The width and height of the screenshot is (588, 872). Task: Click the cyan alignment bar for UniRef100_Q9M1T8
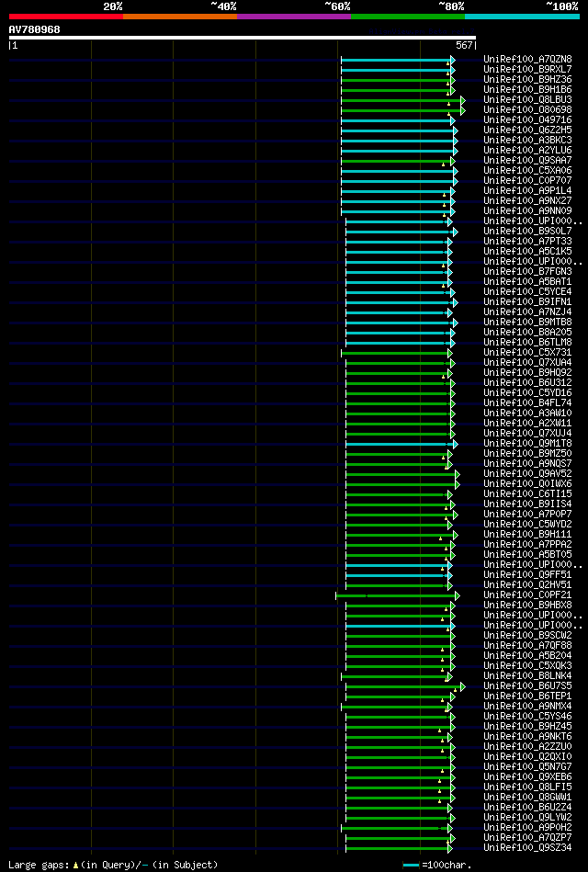[401, 444]
